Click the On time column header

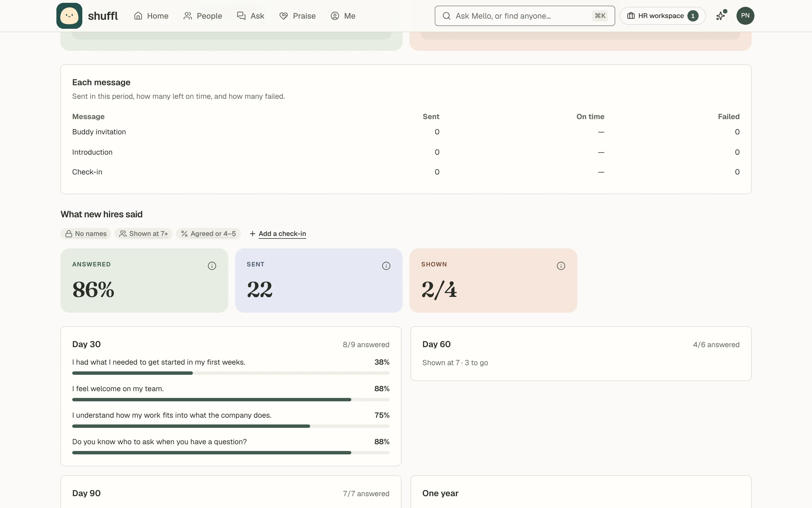pyautogui.click(x=590, y=117)
